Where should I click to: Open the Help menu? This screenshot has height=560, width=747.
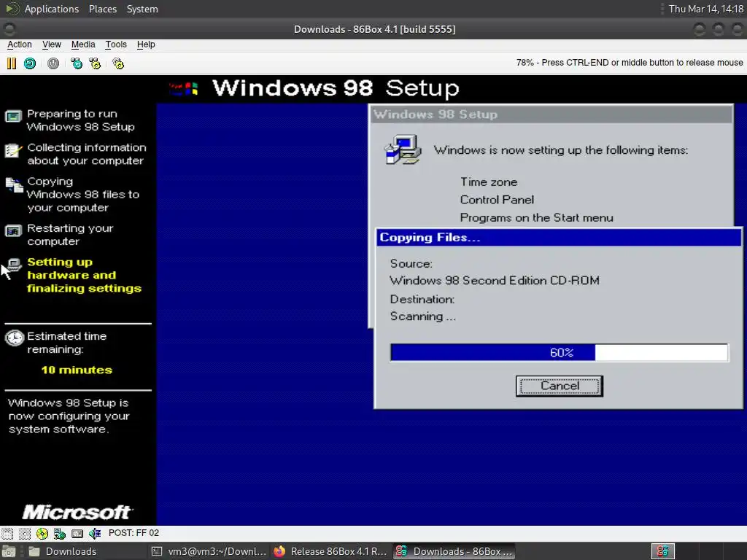click(x=146, y=44)
